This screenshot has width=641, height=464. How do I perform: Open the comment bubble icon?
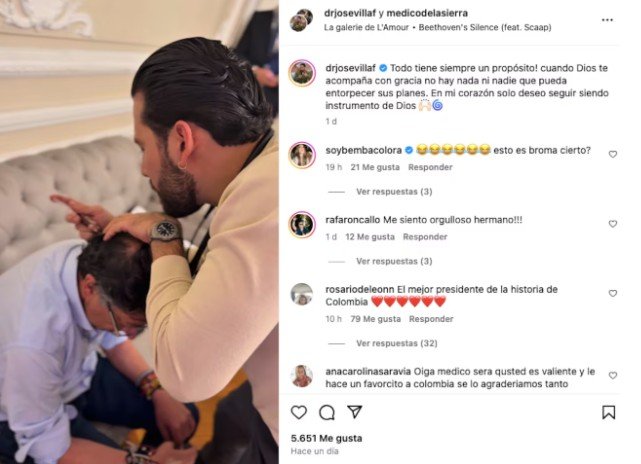click(327, 412)
